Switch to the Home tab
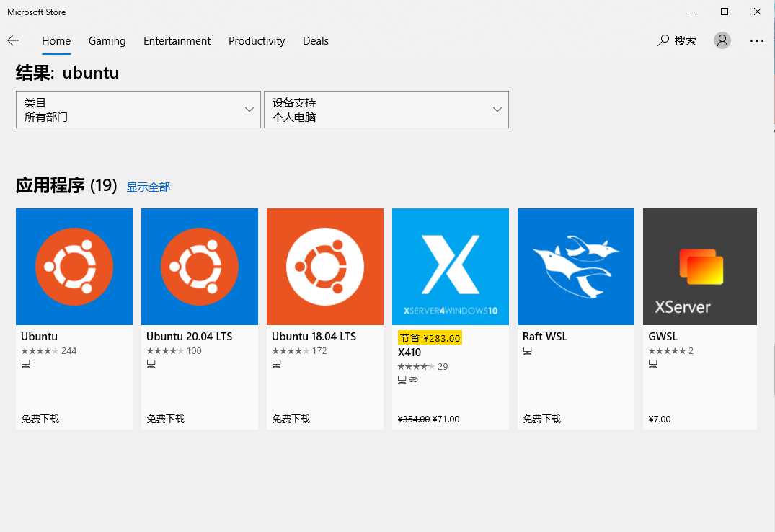The height and width of the screenshot is (532, 775). 56,41
